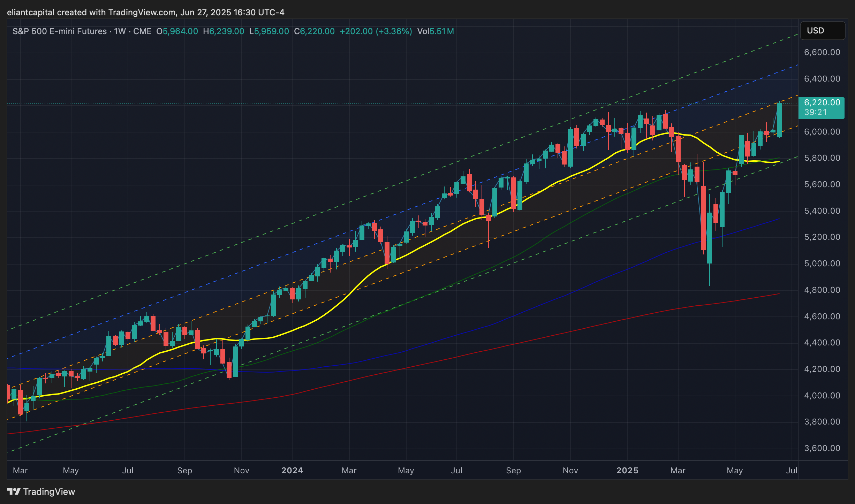Click the 39:21 bar countdown timer
Screen dimensions: 855x504
815,112
